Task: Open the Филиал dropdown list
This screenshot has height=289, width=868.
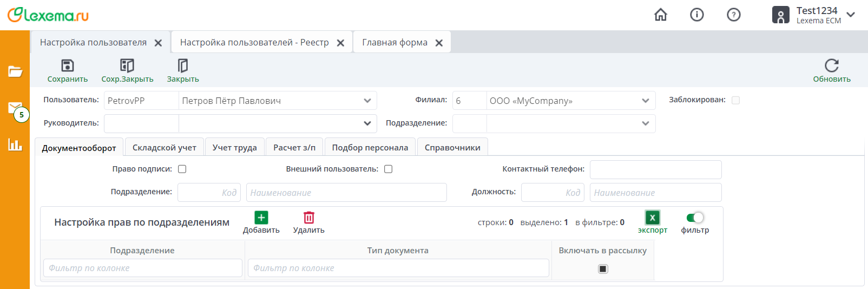Action: pos(646,101)
